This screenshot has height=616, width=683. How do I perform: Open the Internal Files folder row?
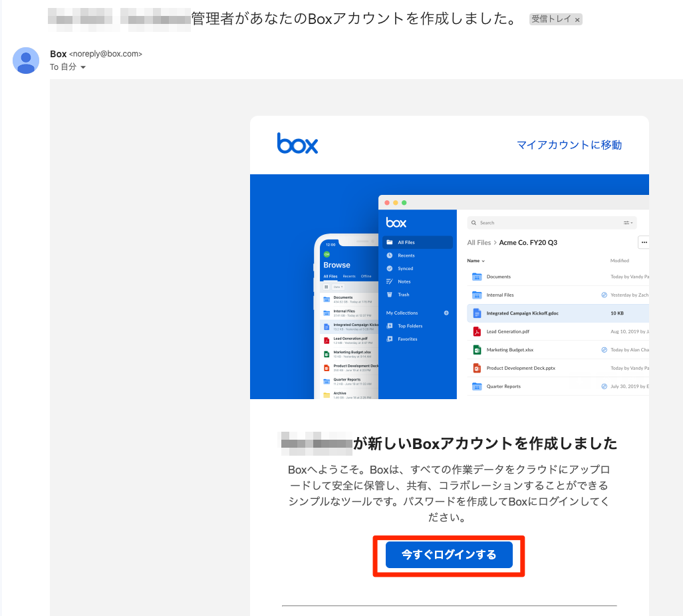[x=558, y=295]
